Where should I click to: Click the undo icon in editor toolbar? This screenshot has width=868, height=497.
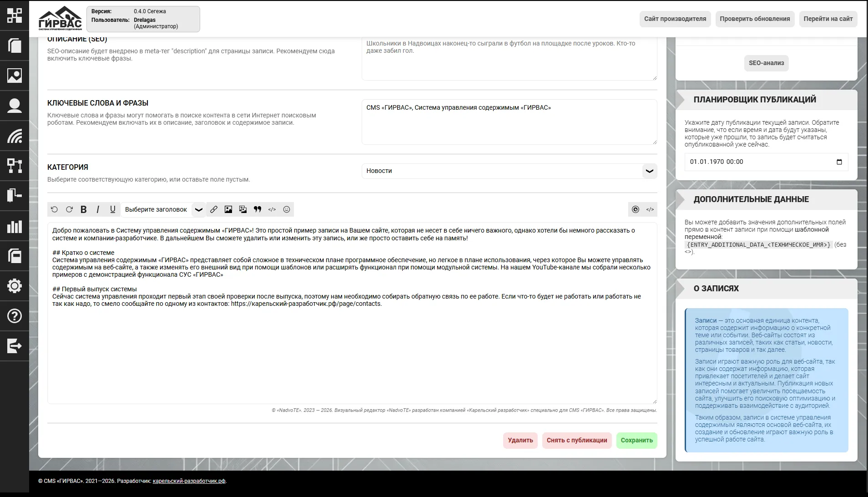pos(55,209)
